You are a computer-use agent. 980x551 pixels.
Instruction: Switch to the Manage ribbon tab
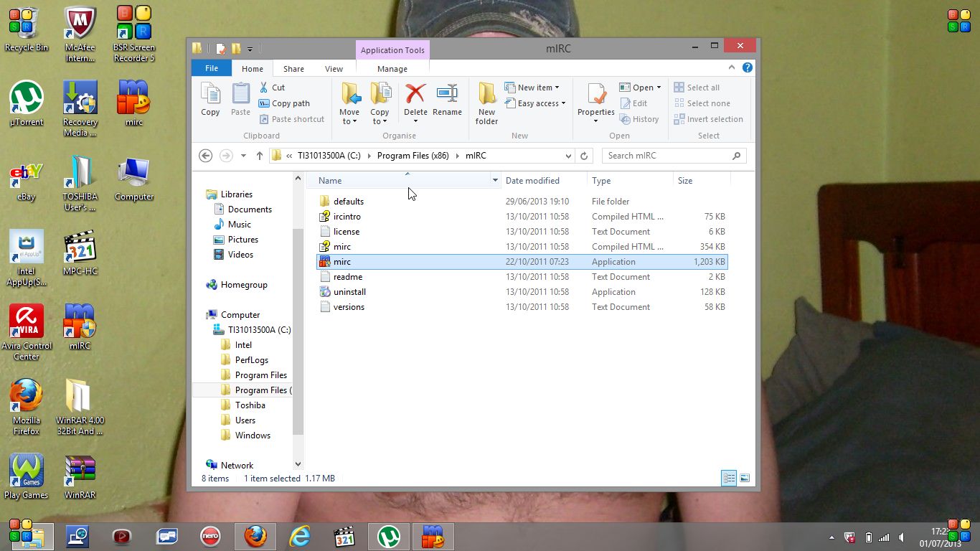click(392, 69)
